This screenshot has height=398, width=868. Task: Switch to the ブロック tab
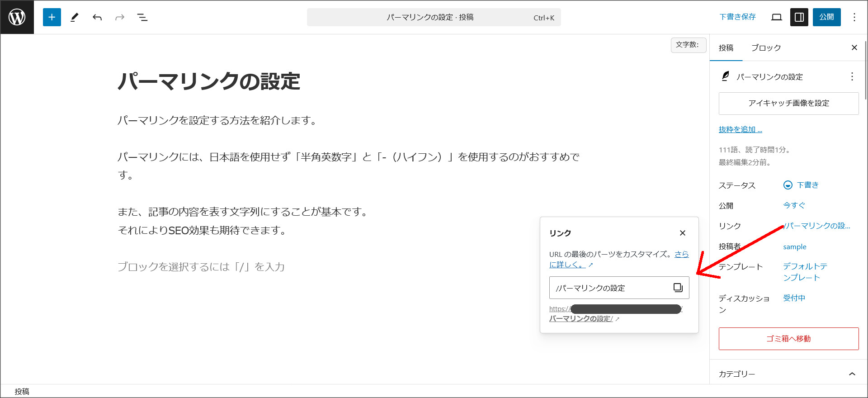[766, 48]
